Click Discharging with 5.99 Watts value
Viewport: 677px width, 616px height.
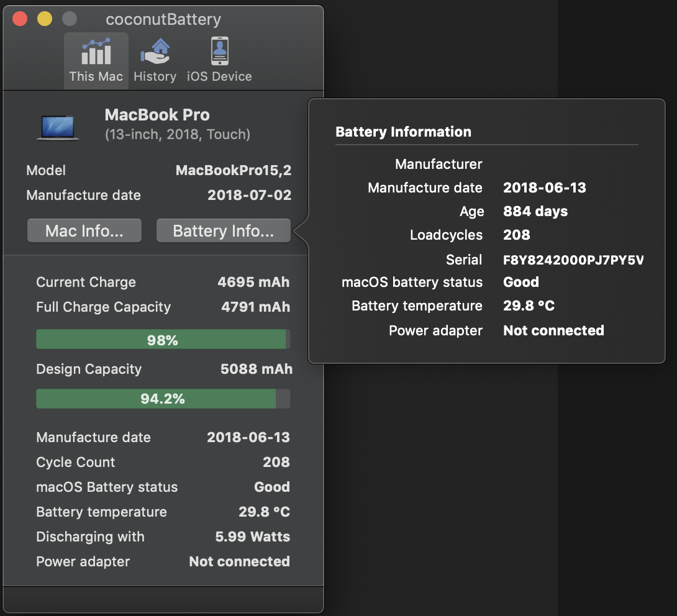click(253, 537)
